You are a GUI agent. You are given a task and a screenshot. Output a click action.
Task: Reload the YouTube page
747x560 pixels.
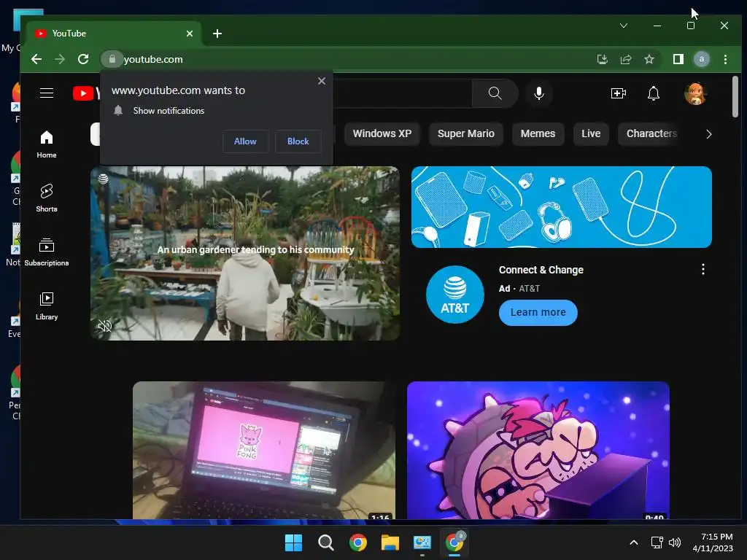tap(83, 59)
